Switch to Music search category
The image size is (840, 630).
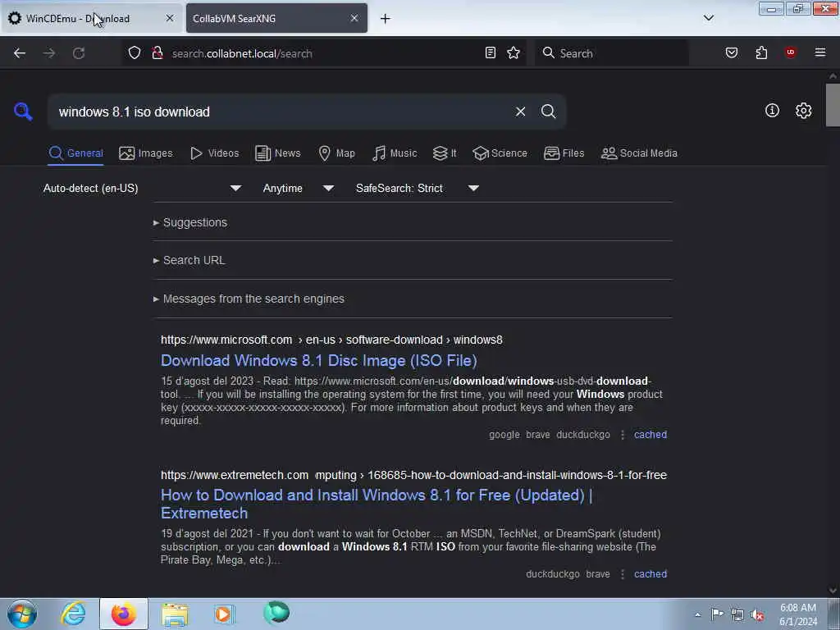pos(395,153)
